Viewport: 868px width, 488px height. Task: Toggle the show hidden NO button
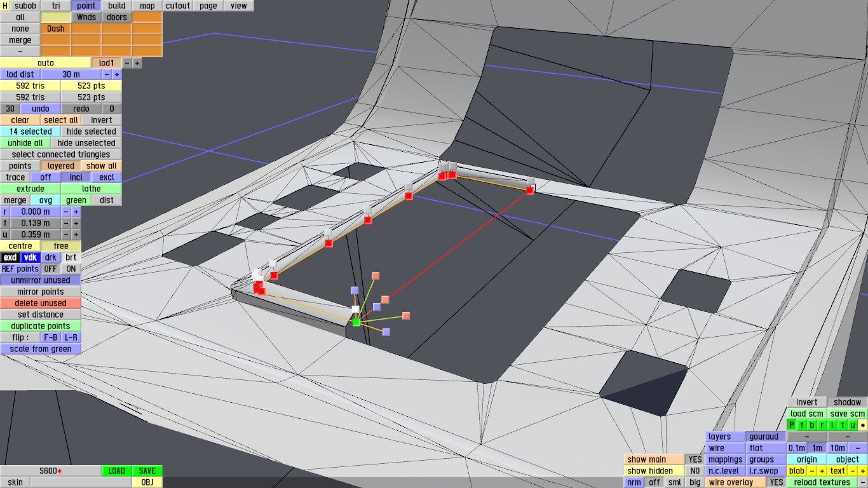coord(695,471)
